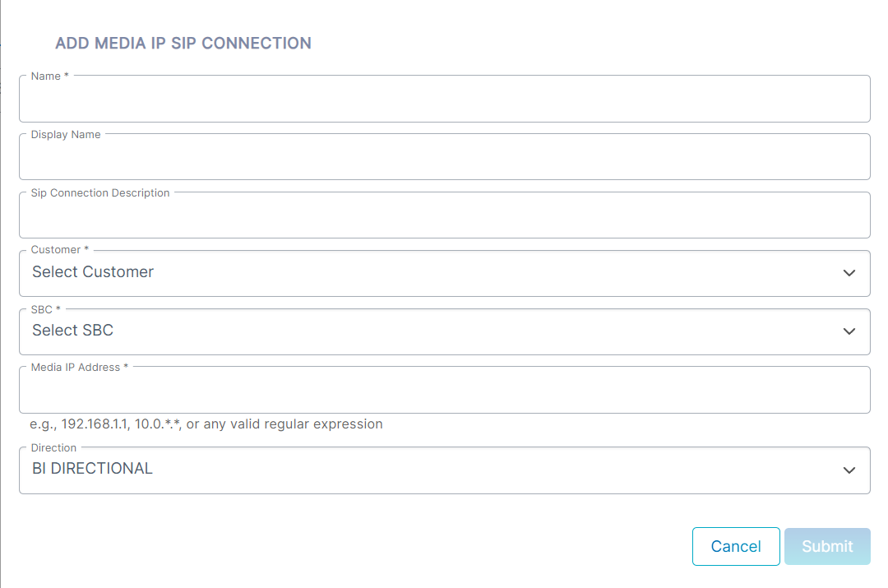This screenshot has width=888, height=588.
Task: Open the Select Customer combo box
Action: point(445,273)
